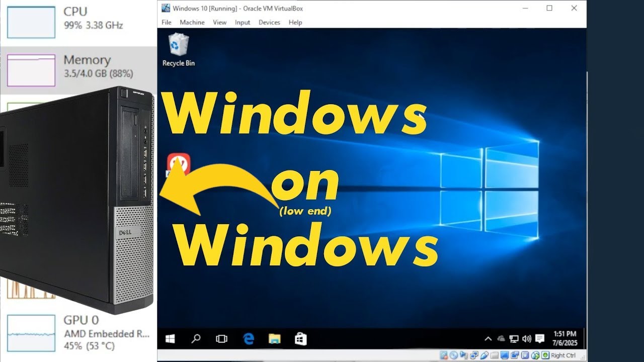Launch Microsoft Edge from the taskbar

249,339
